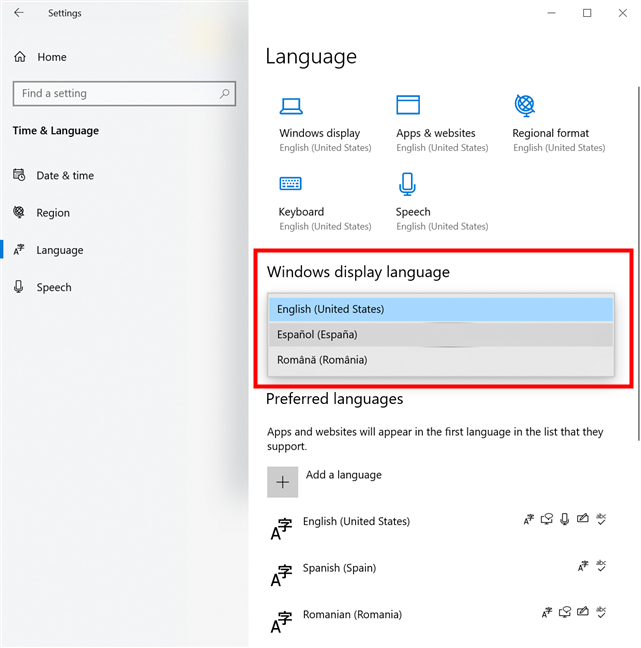This screenshot has height=648, width=641.
Task: Click the Keyboard tile label
Action: point(301,212)
